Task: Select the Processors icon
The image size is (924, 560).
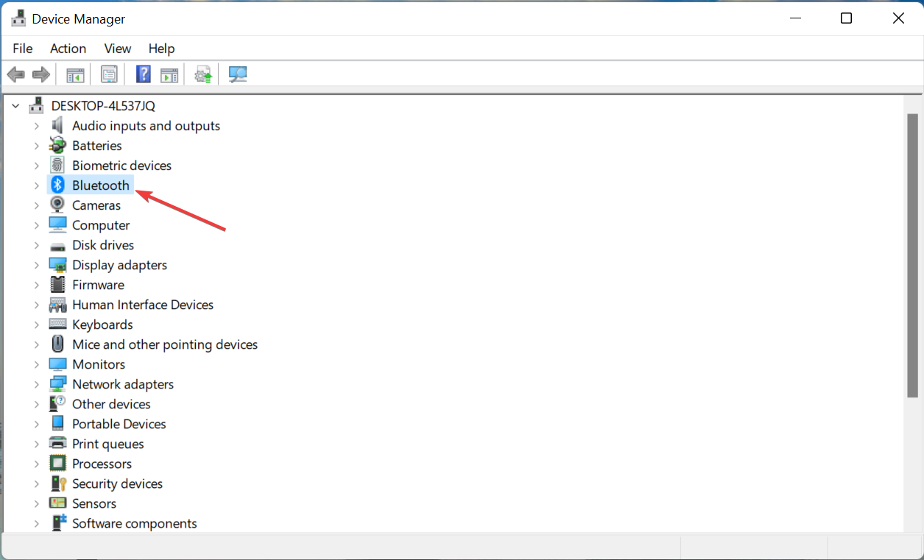Action: pos(57,464)
